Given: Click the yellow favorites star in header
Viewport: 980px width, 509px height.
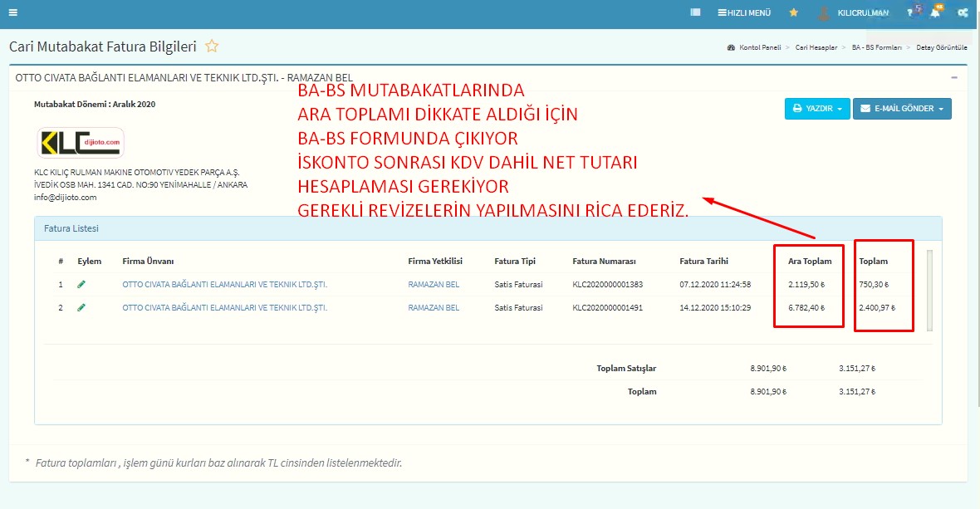Looking at the screenshot, I should click(x=793, y=12).
